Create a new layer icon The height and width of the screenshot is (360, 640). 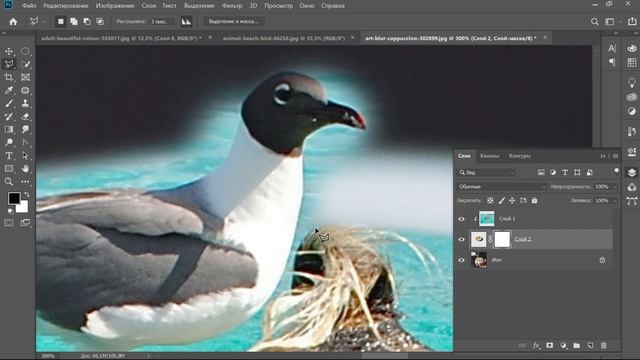click(590, 345)
